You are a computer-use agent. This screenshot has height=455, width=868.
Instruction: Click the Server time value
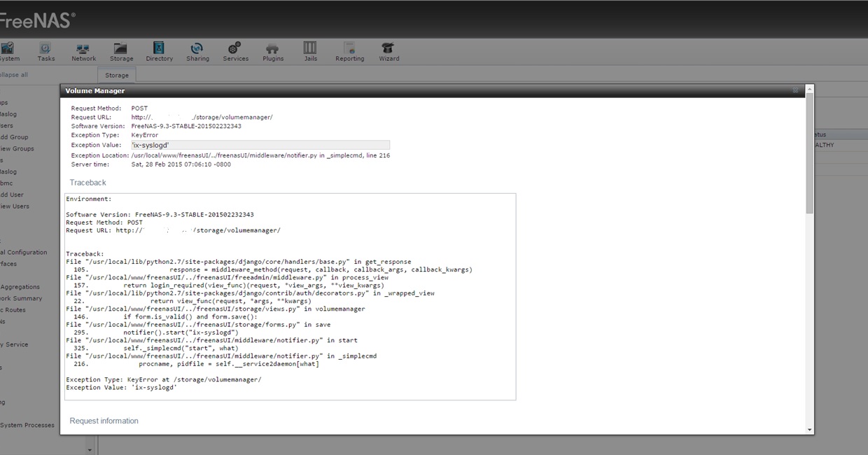(x=181, y=164)
